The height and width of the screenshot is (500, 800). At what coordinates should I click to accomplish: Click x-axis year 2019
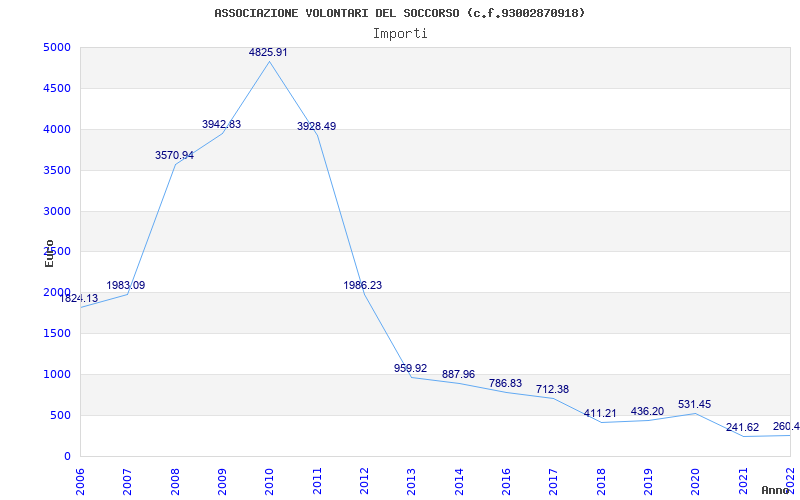point(647,480)
